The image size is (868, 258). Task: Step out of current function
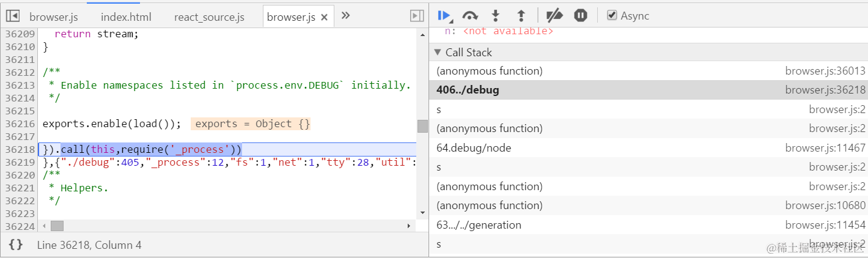521,16
